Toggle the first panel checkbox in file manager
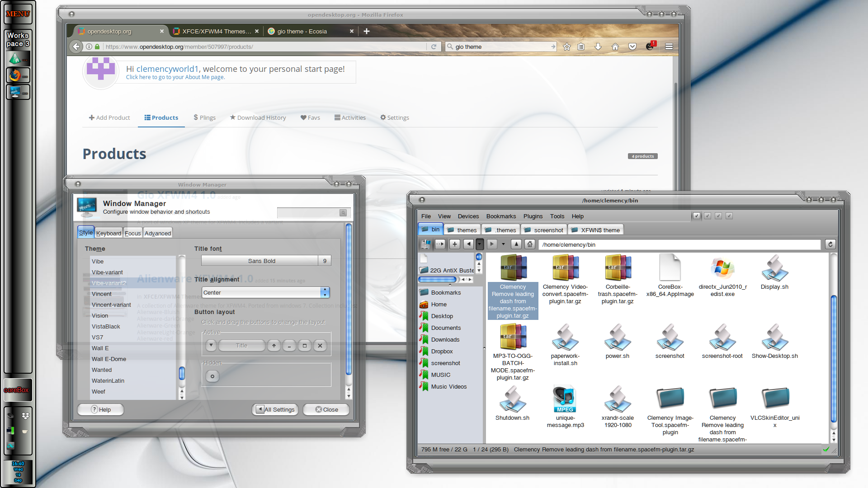 (x=697, y=216)
